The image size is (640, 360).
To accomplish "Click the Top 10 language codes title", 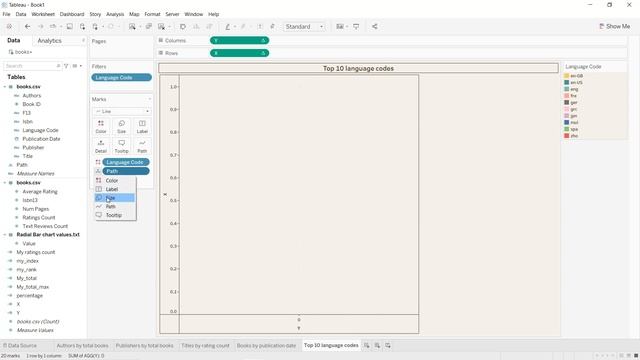I will click(x=358, y=68).
